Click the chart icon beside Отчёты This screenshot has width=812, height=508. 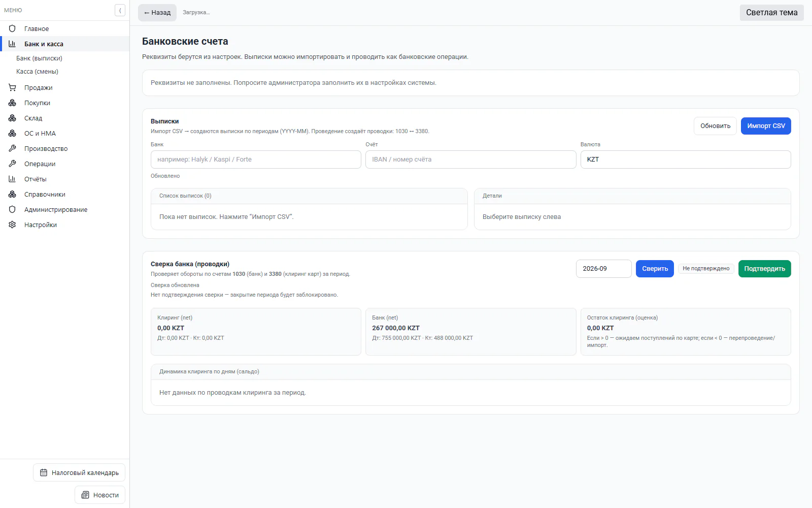tap(12, 179)
